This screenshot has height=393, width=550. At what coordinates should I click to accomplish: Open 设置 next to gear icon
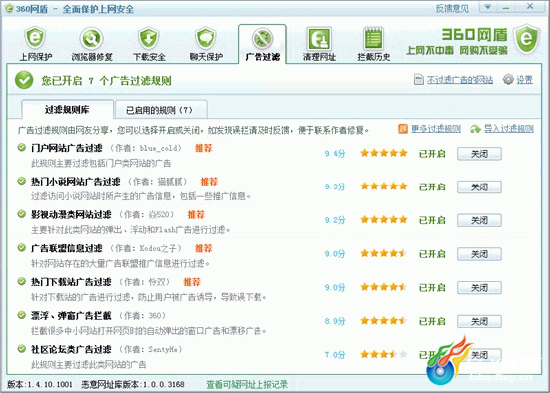tap(524, 80)
